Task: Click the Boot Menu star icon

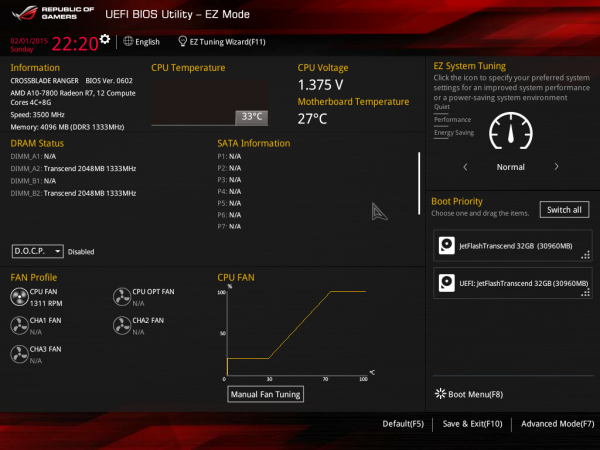Action: pyautogui.click(x=440, y=394)
